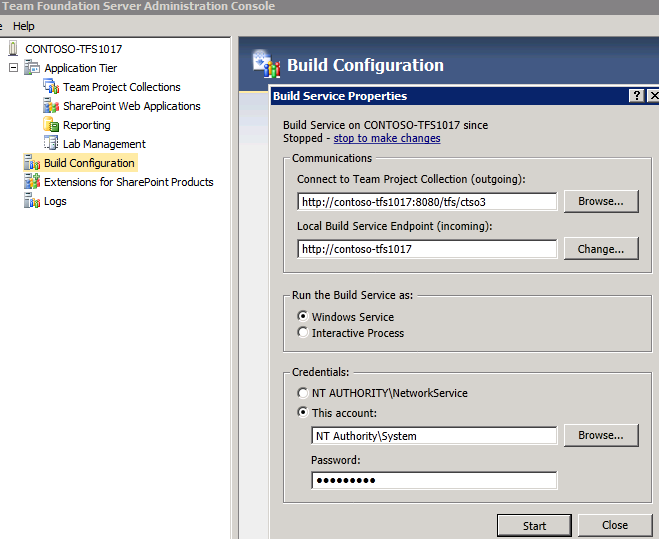Viewport: 659px width, 539px height.
Task: Click the Local Build Service Endpoint field
Action: click(427, 249)
